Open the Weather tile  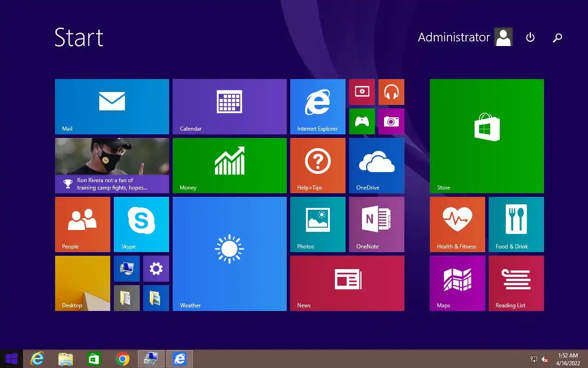(x=230, y=254)
